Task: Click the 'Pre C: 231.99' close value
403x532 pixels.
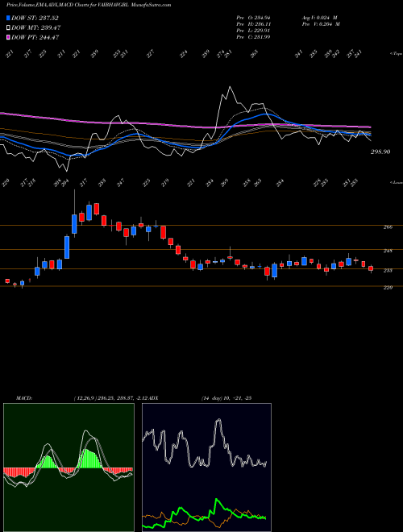Action: [253, 37]
